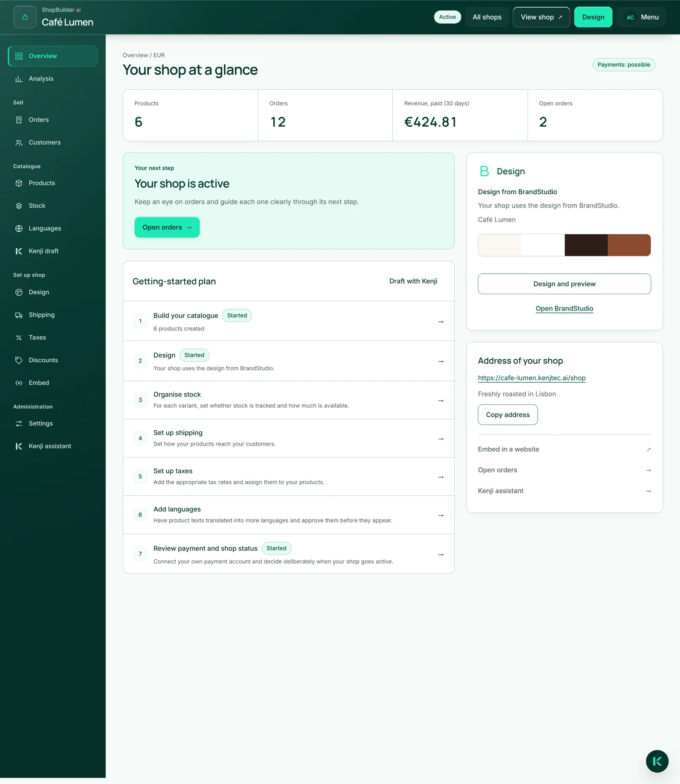Go to the Analysis sidebar page
The height and width of the screenshot is (784, 680).
click(x=53, y=79)
